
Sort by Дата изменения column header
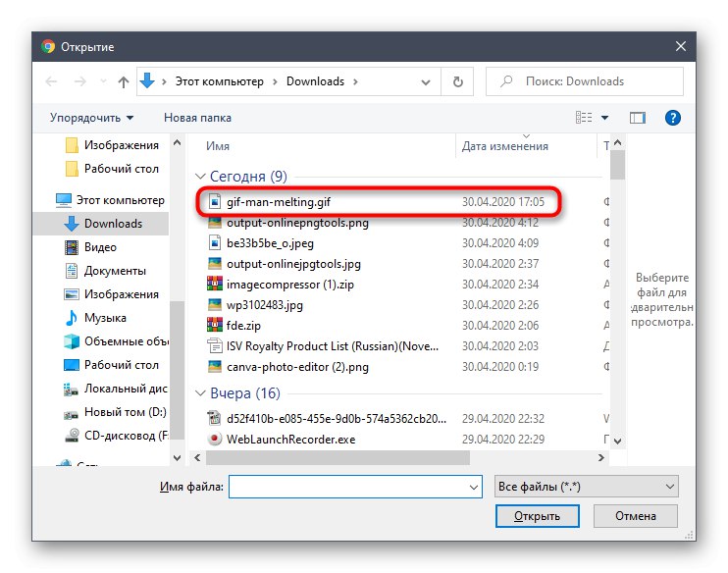504,146
